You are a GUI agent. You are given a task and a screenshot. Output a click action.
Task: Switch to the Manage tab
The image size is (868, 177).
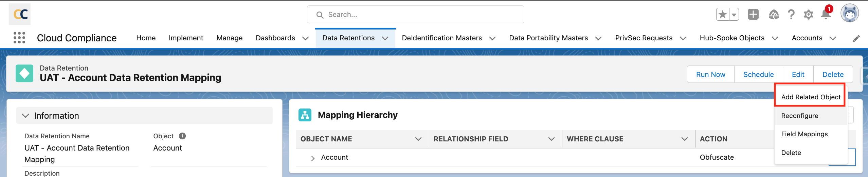[229, 38]
